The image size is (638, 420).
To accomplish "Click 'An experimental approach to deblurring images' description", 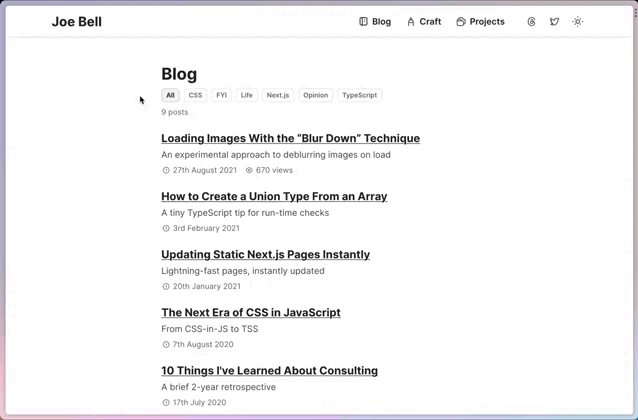I will pos(276,155).
